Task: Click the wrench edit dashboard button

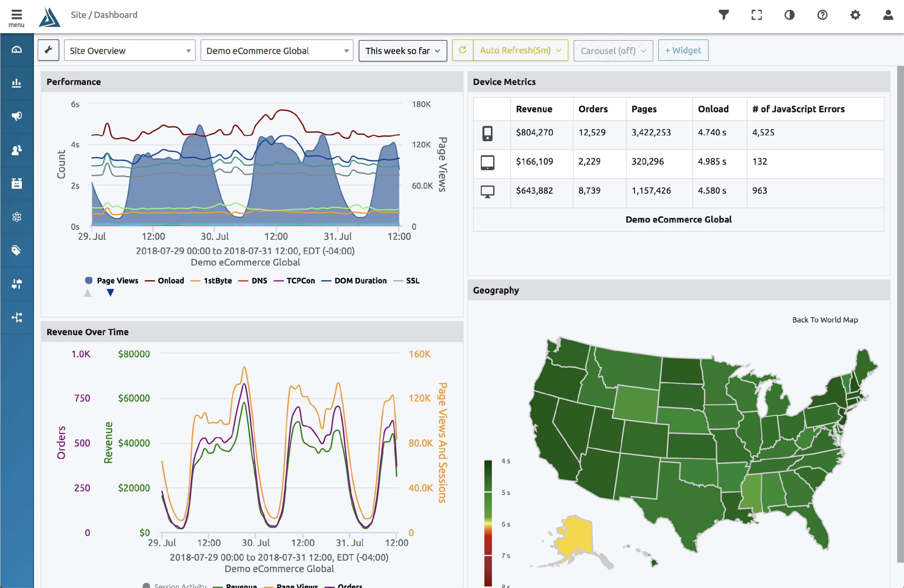Action: tap(48, 50)
